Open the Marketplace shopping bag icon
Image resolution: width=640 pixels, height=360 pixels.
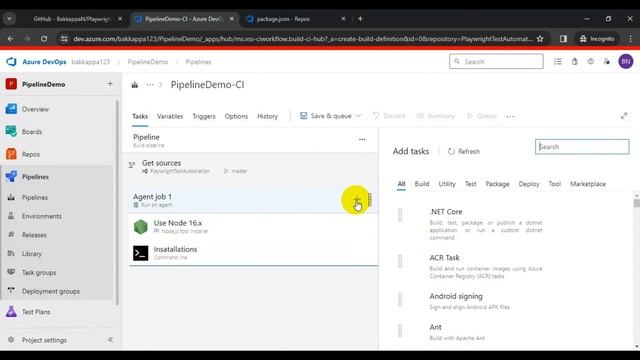574,62
